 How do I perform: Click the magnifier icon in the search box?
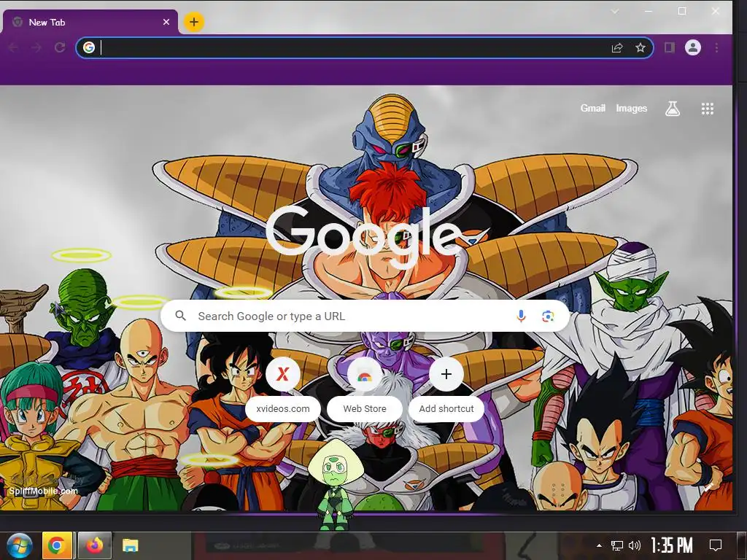pyautogui.click(x=181, y=316)
